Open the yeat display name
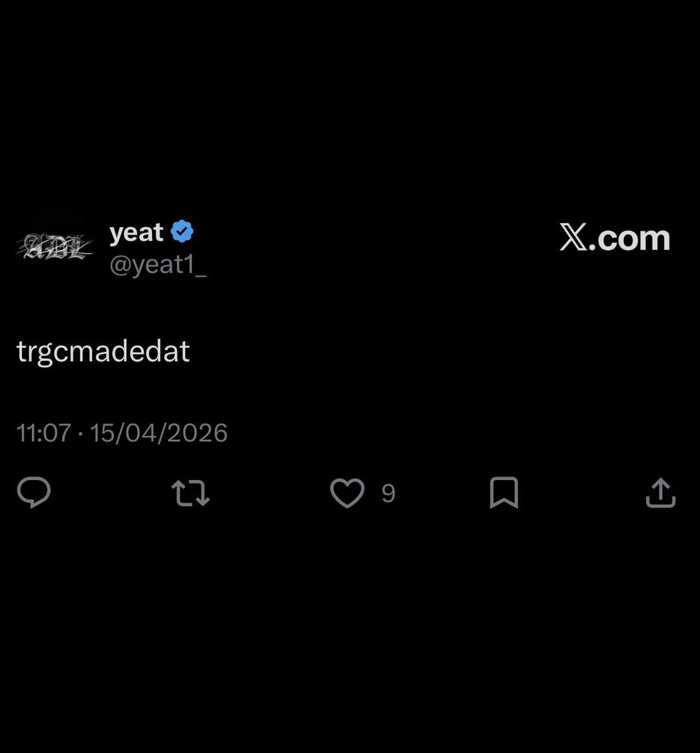This screenshot has height=753, width=700. (136, 233)
